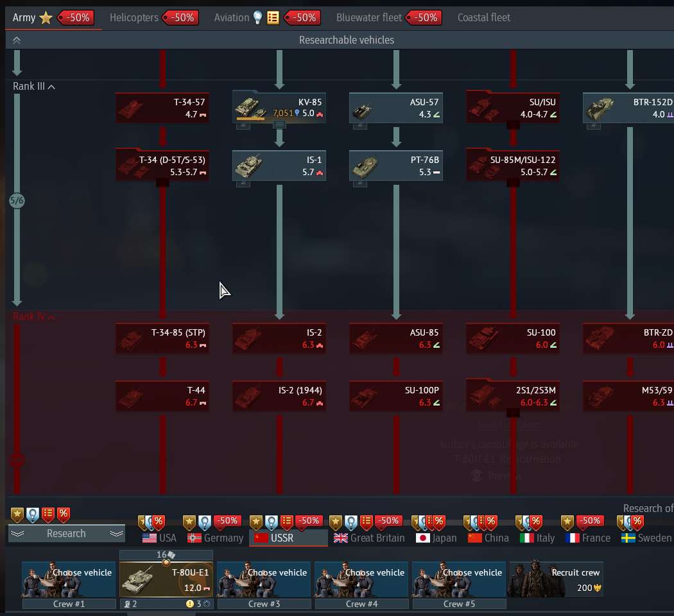Click the yellow warning icon under T-80U-E1 slot
674x616 pixels.
point(189,604)
